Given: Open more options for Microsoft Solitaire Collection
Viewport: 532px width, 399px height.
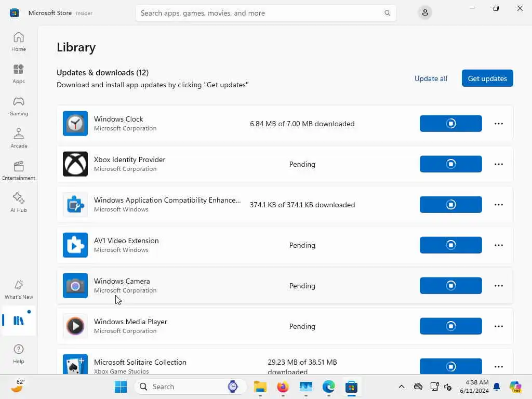Looking at the screenshot, I should (x=498, y=366).
